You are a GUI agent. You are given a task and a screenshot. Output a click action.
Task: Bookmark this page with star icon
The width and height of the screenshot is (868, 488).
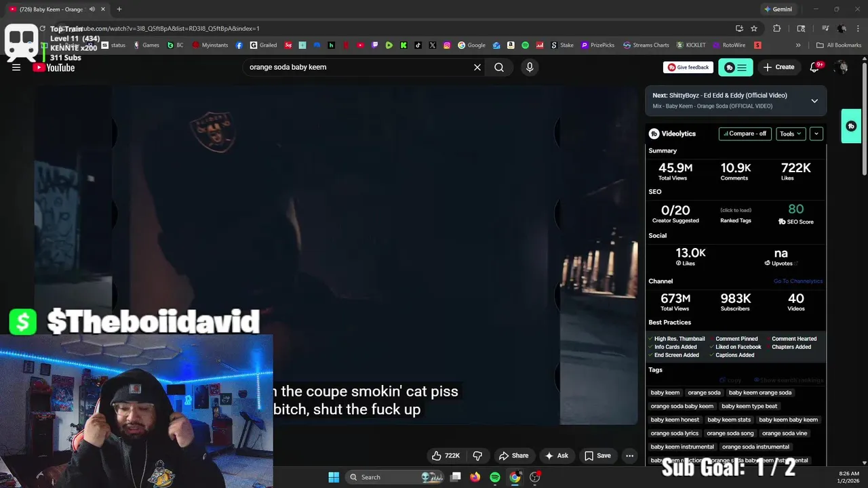(x=754, y=28)
